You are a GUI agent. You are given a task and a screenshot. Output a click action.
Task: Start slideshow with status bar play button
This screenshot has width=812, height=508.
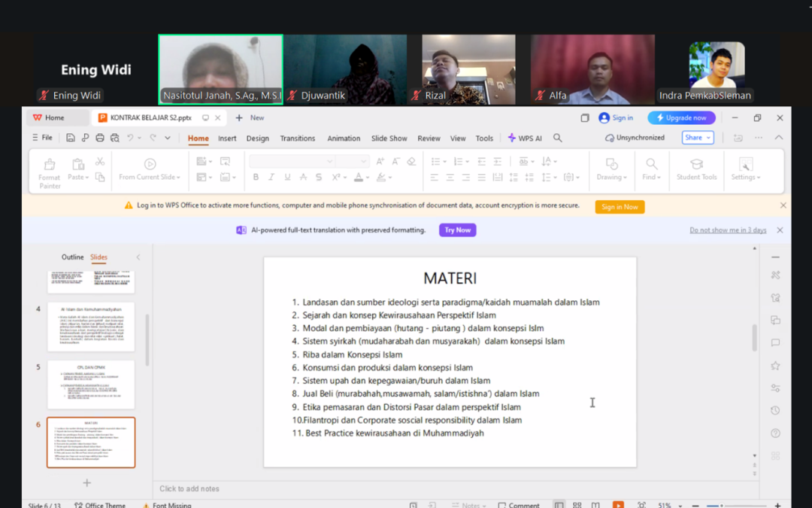[x=618, y=504]
